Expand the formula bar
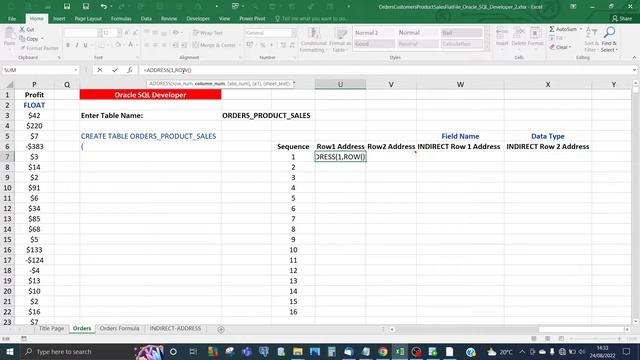Viewport: 640px width, 360px height. point(634,70)
